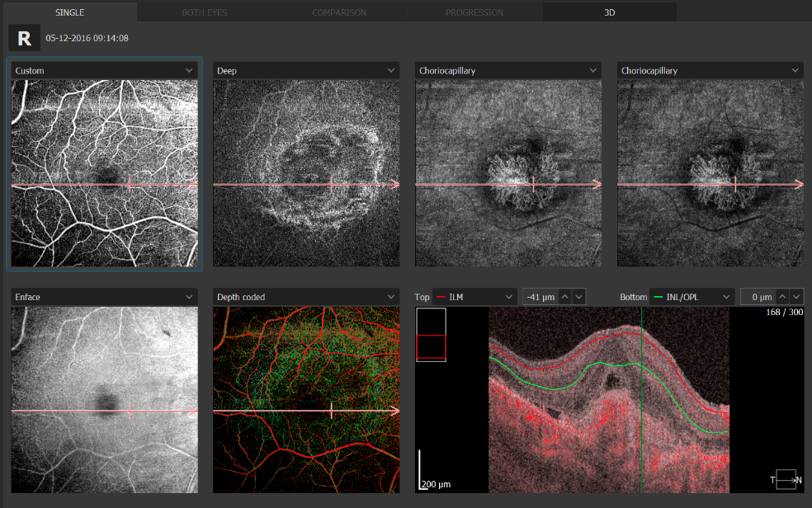This screenshot has height=508, width=812.
Task: Switch to the 3D tab
Action: [x=609, y=12]
